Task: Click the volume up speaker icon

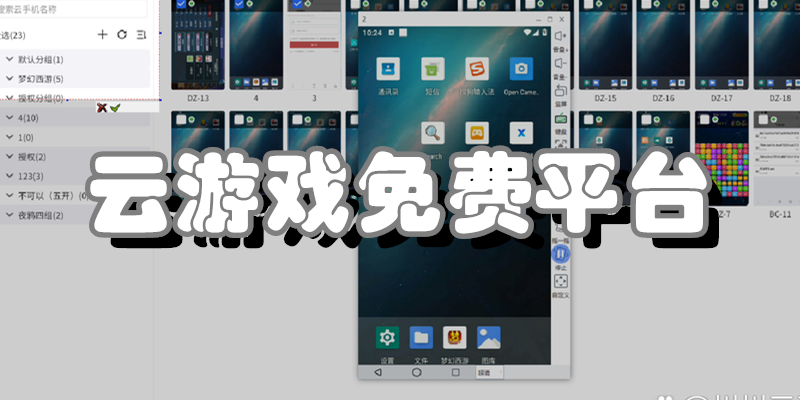Action: click(561, 36)
